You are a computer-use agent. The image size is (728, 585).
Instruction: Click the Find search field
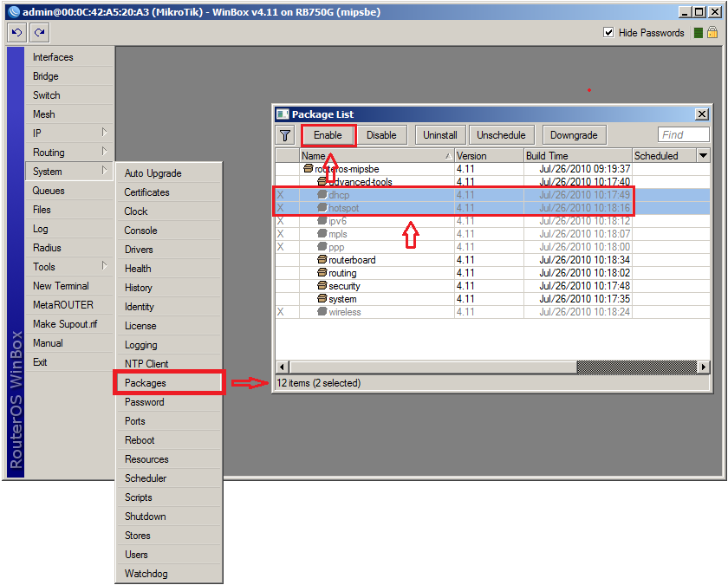(684, 135)
